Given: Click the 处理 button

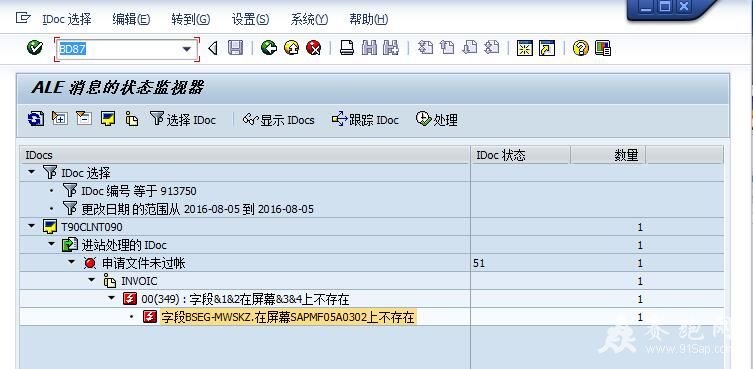Looking at the screenshot, I should pos(437,119).
